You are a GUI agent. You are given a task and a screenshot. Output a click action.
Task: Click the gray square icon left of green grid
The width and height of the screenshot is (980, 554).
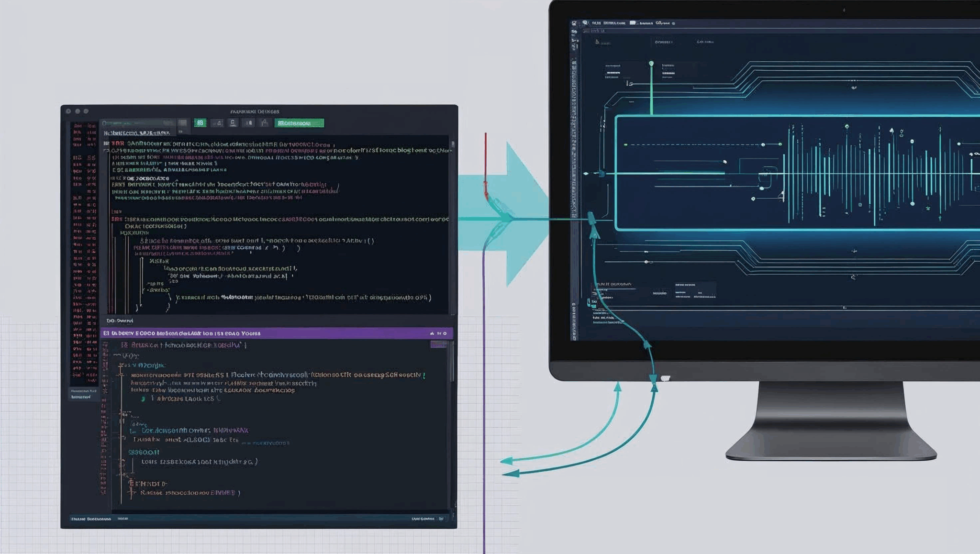[x=183, y=123]
